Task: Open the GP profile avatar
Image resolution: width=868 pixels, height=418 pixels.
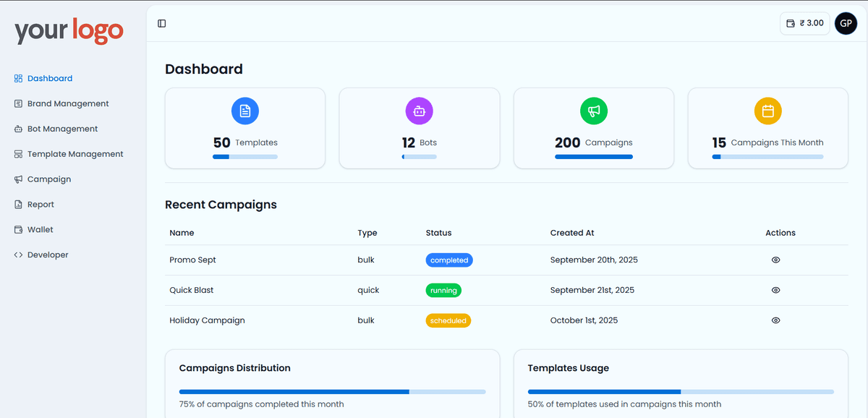Action: 846,23
